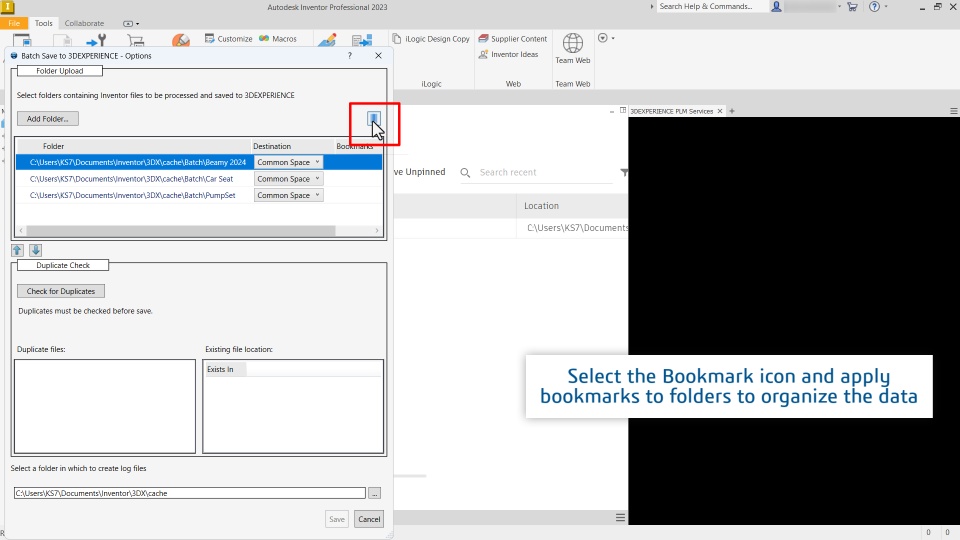
Task: Click the Bookmark icon in the dialog
Action: pyautogui.click(x=373, y=119)
